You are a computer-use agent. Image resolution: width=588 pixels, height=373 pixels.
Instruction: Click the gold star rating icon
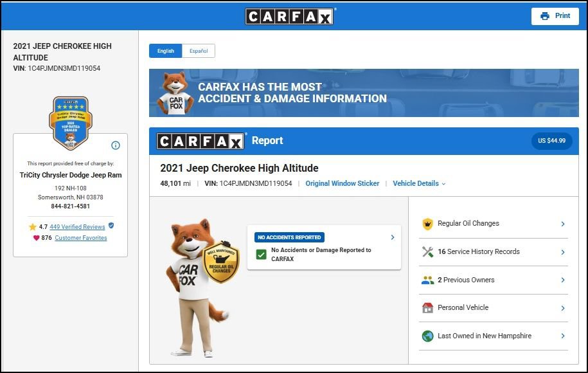(x=33, y=226)
